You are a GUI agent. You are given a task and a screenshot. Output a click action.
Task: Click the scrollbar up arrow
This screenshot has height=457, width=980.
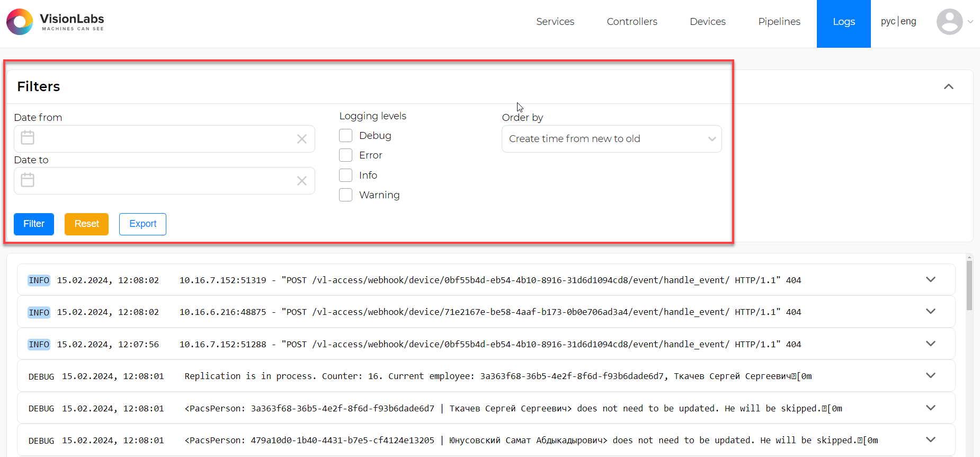[969, 258]
